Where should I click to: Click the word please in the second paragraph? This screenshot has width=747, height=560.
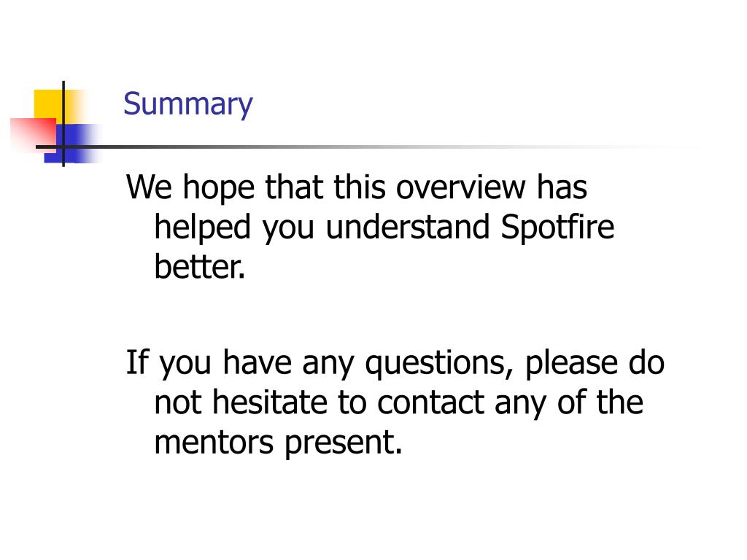571,365
